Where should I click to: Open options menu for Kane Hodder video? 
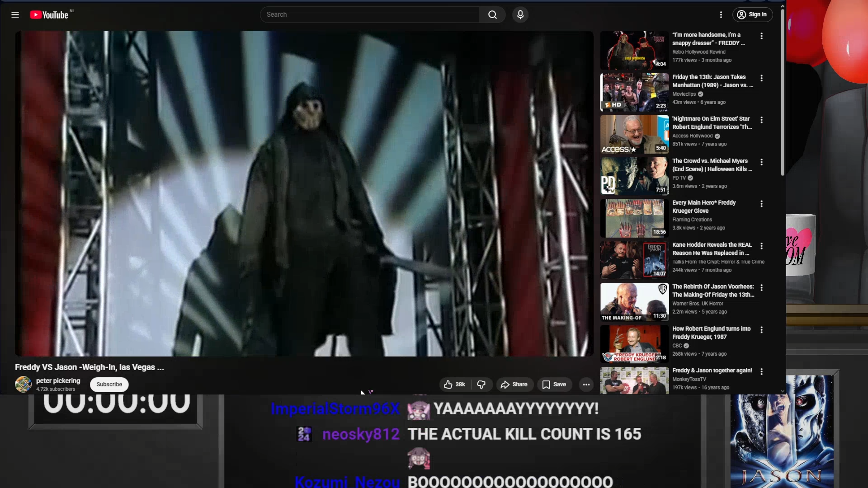coord(761,246)
